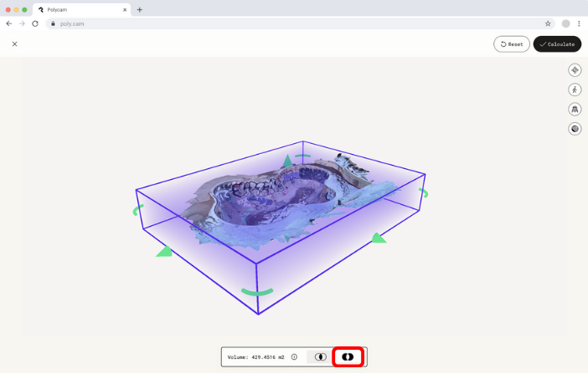Open a new browser tab
588x374 pixels.
point(140,10)
